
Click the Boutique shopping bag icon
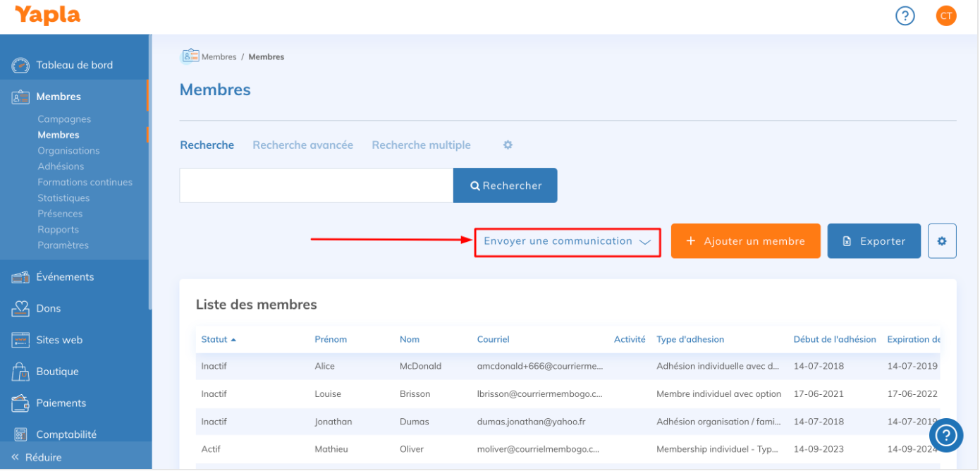[20, 372]
